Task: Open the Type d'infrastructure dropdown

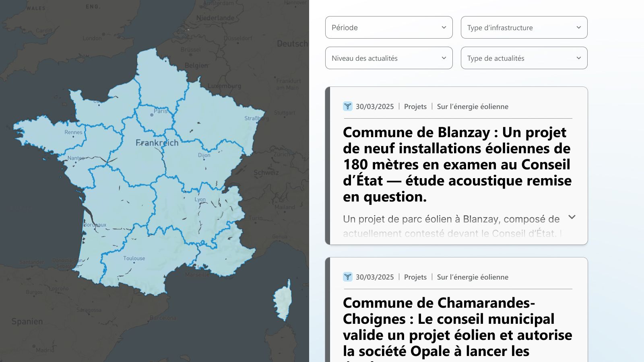Action: [524, 27]
